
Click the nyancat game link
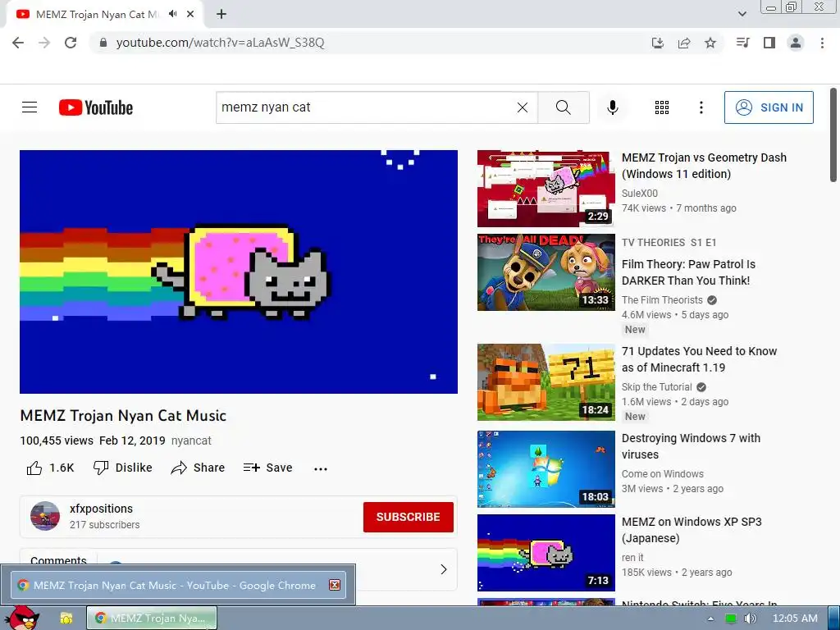point(191,441)
